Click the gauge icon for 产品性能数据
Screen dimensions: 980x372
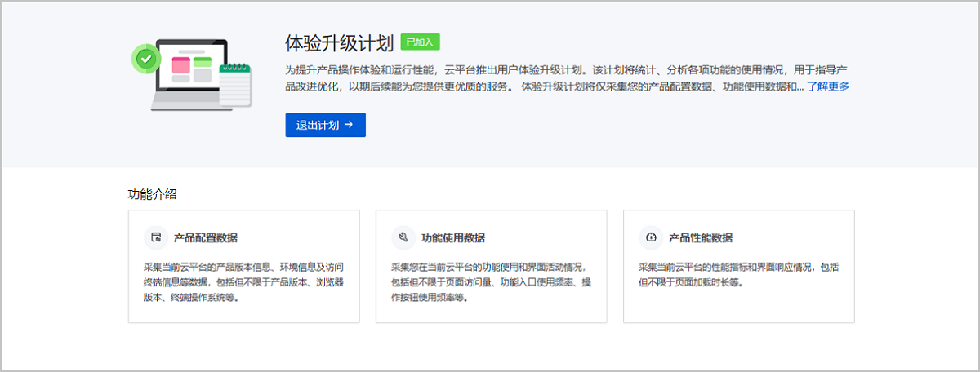coord(651,237)
